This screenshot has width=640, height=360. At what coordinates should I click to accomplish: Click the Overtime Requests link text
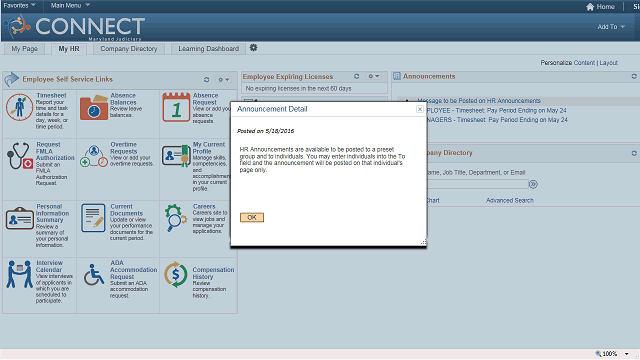[x=124, y=148]
